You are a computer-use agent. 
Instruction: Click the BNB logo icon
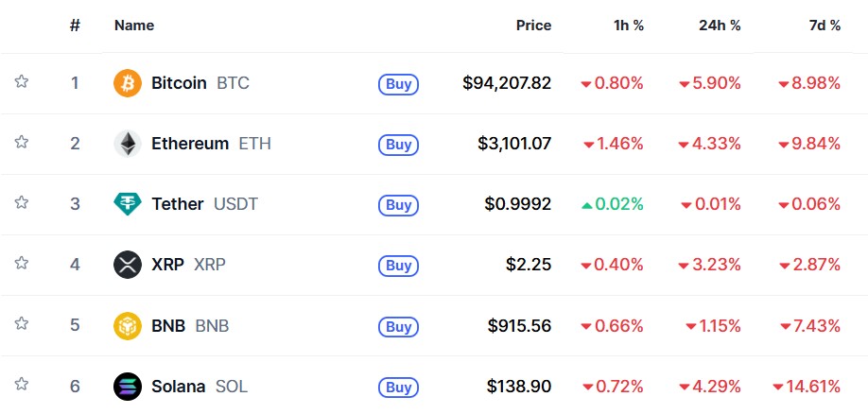[127, 326]
